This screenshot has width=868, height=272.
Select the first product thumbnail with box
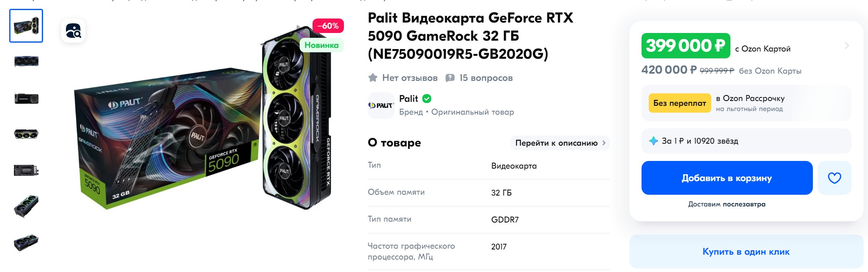26,26
